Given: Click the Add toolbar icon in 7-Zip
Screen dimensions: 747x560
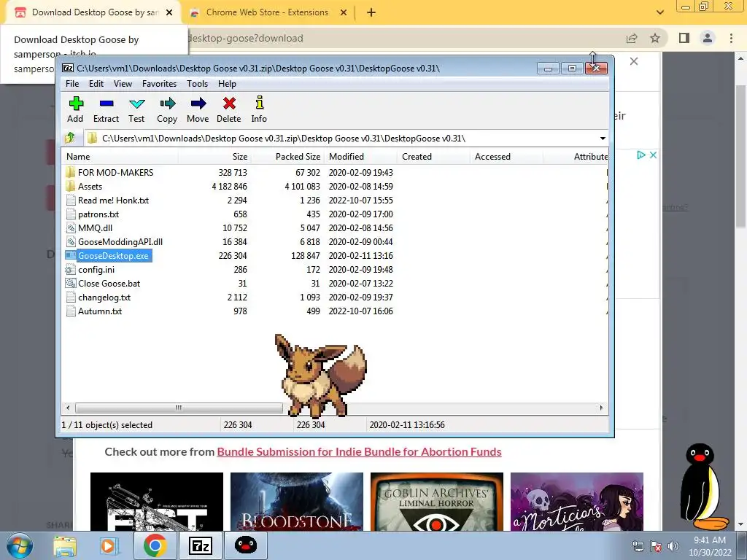Looking at the screenshot, I should pyautogui.click(x=76, y=104).
